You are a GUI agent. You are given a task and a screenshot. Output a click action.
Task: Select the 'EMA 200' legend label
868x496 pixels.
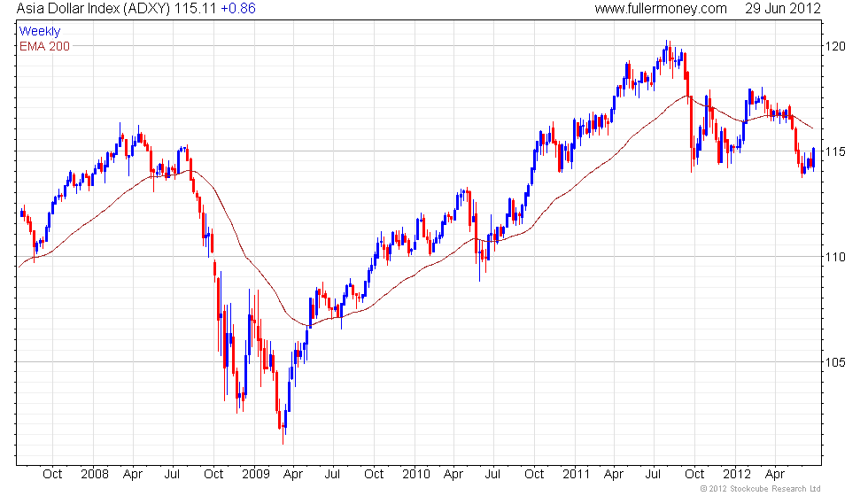pyautogui.click(x=45, y=46)
